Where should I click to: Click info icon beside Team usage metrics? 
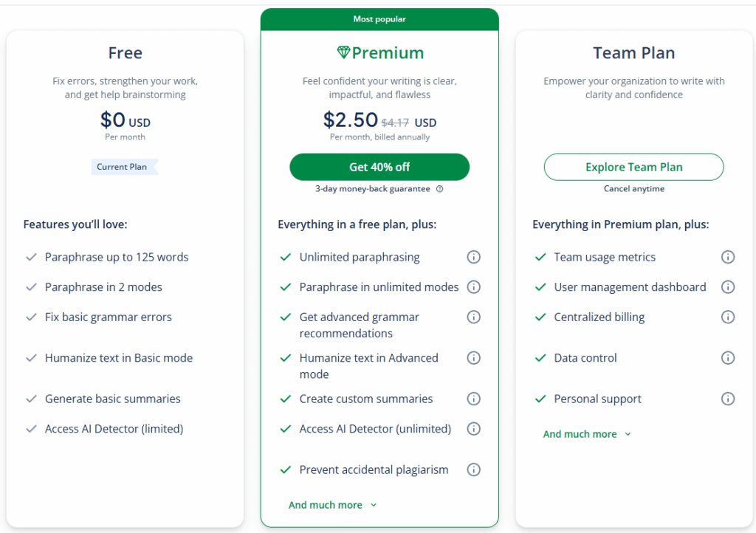(x=728, y=257)
